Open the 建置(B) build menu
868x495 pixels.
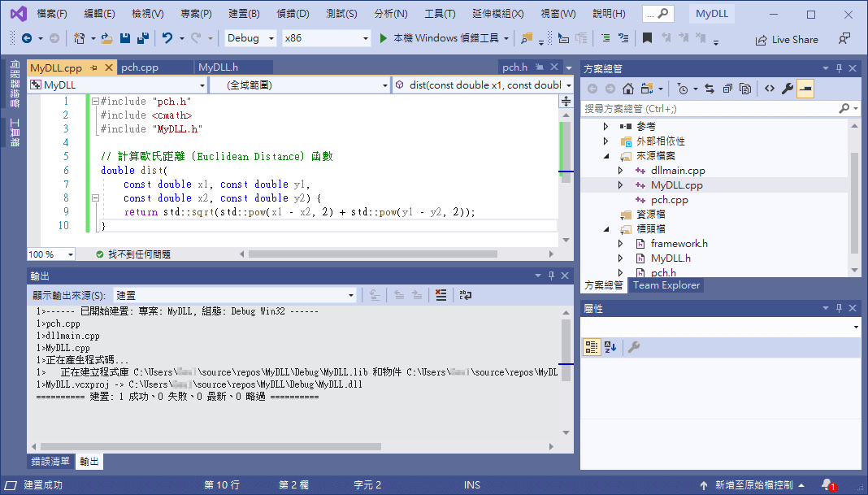244,14
